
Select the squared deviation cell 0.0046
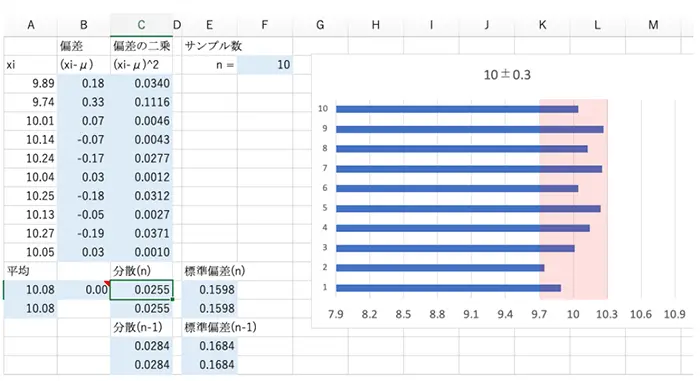tap(141, 121)
